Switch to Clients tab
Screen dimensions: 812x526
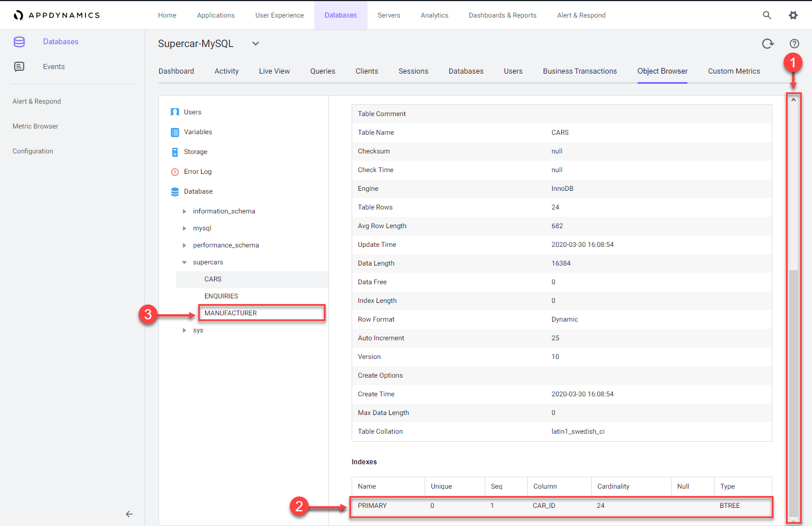[367, 71]
